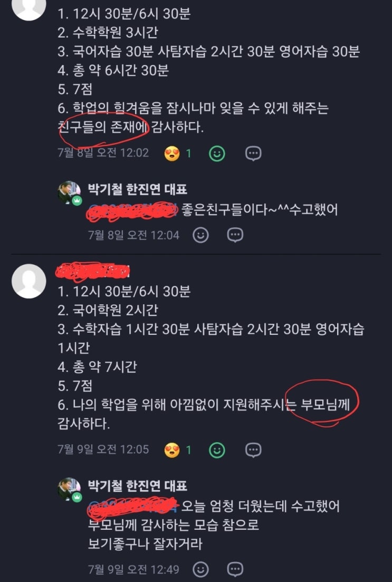392x582 pixels.
Task: Add smiley reaction to July 9 12:49 reply
Action: pos(200,569)
